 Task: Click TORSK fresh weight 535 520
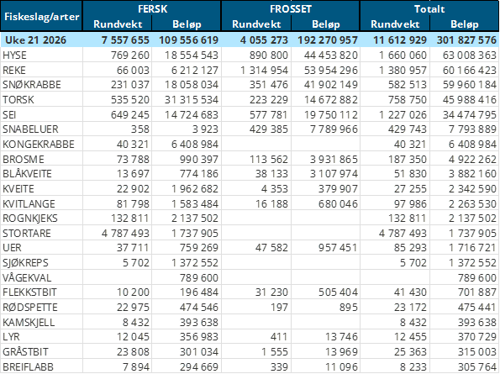[130, 100]
